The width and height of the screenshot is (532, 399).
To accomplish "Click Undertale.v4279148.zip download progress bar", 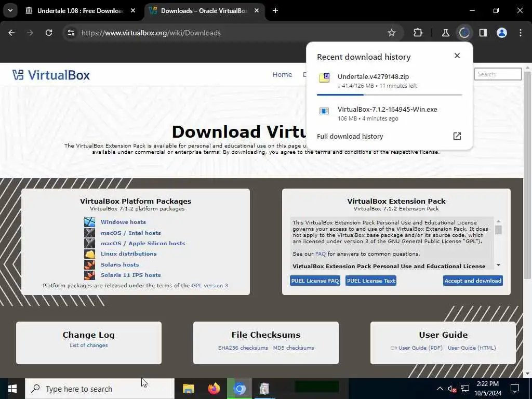I will [x=390, y=95].
